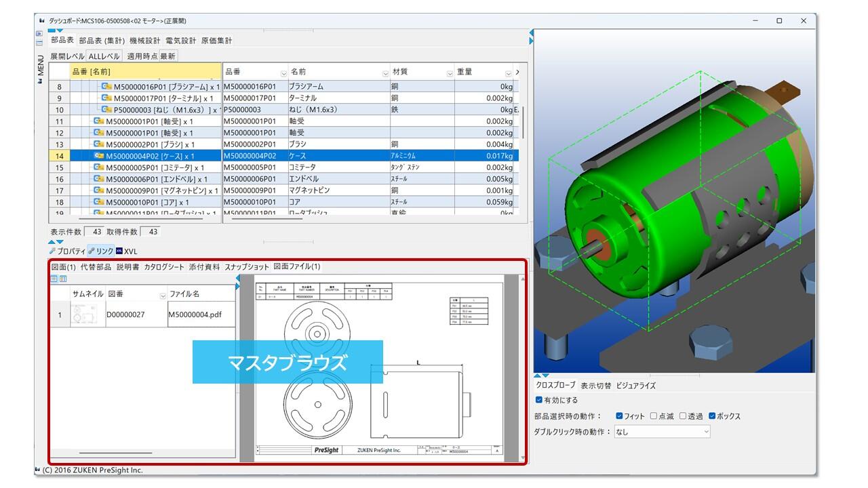Open the XVL panel icon
This screenshot has width=868, height=488.
pos(119,251)
